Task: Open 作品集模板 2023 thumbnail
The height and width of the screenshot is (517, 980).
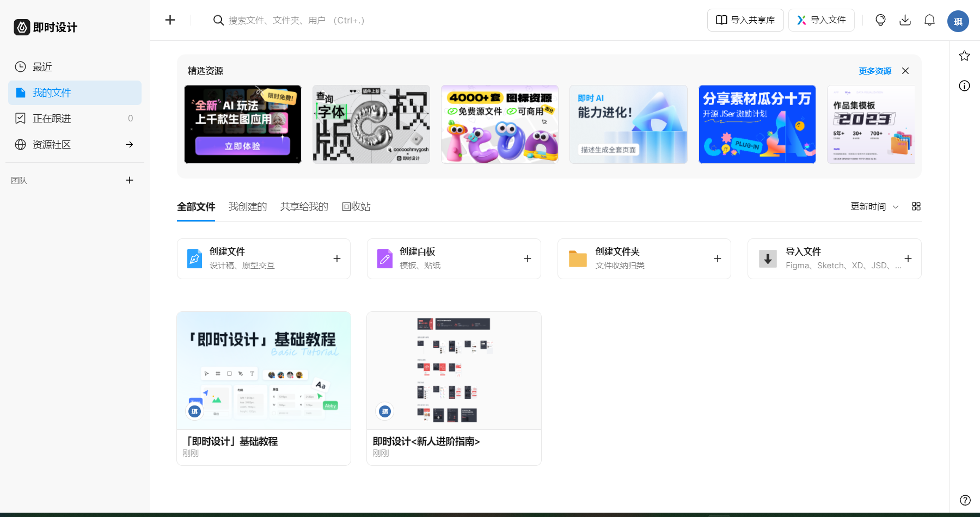Action: click(871, 124)
